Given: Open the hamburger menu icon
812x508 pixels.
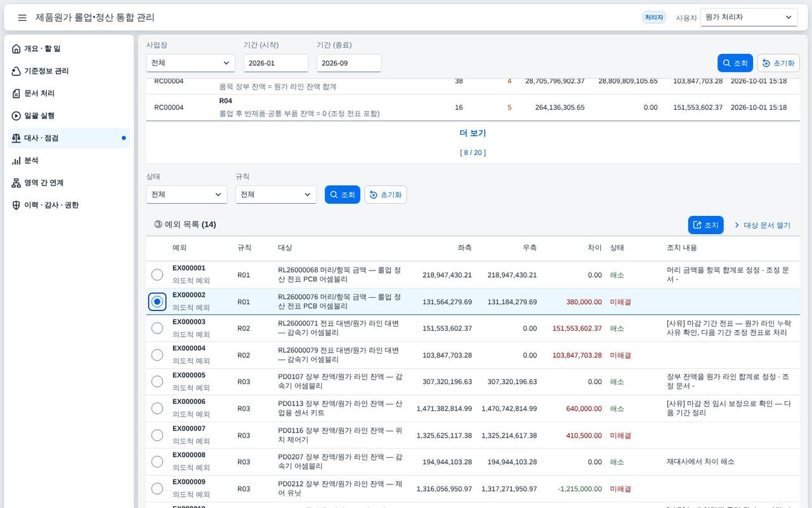Looking at the screenshot, I should (22, 18).
